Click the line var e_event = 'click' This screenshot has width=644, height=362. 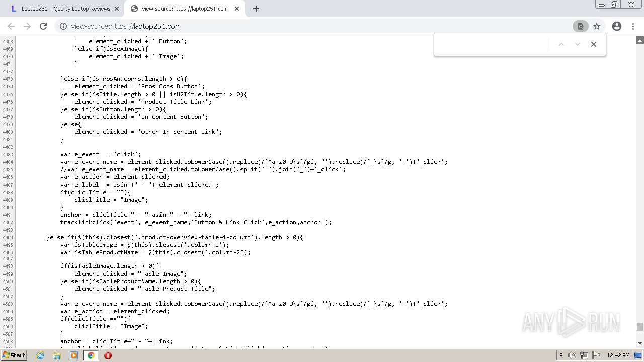coord(101,154)
